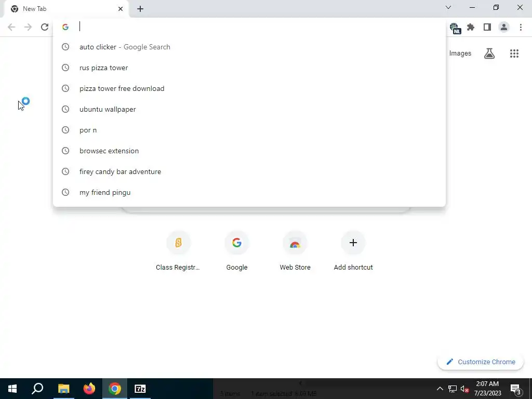Image resolution: width=532 pixels, height=399 pixels.
Task: Open taskbar Search magnifier
Action: coord(37,389)
